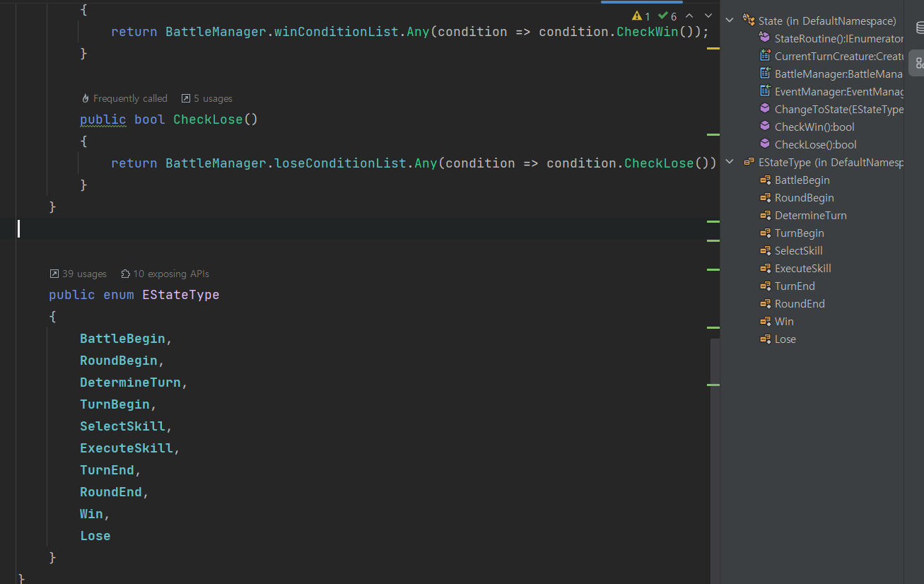Open the '5 usages' code lens link
924x584 pixels.
coord(207,99)
